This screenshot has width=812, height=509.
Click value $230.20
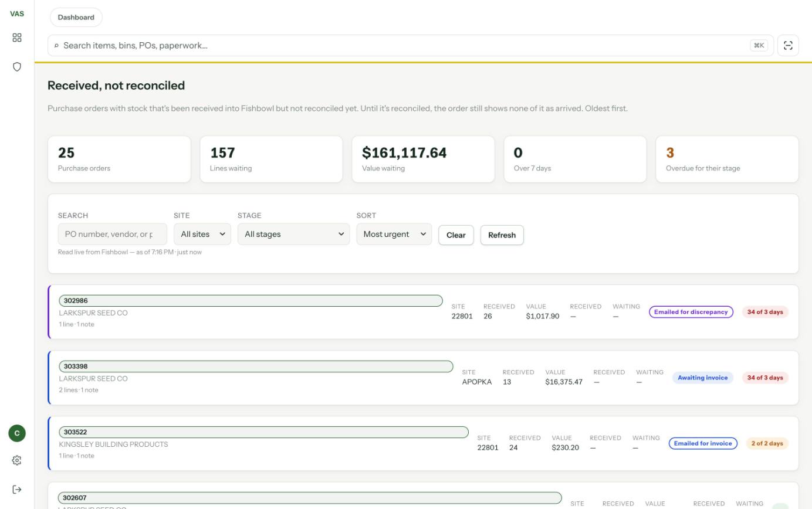(565, 447)
